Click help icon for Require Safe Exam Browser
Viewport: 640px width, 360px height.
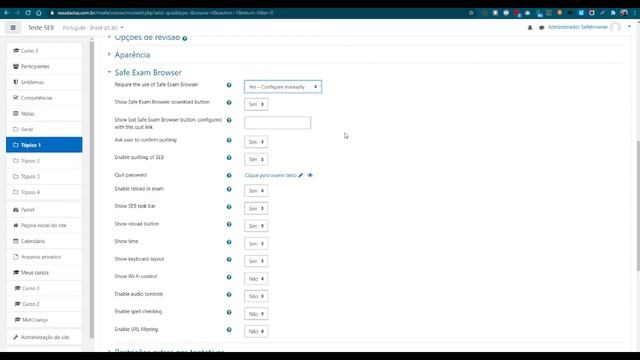229,85
